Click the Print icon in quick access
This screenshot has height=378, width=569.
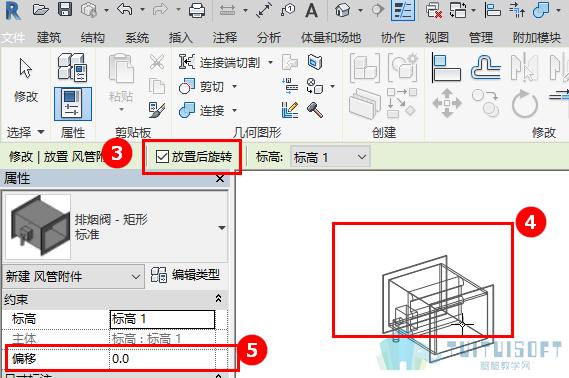197,10
